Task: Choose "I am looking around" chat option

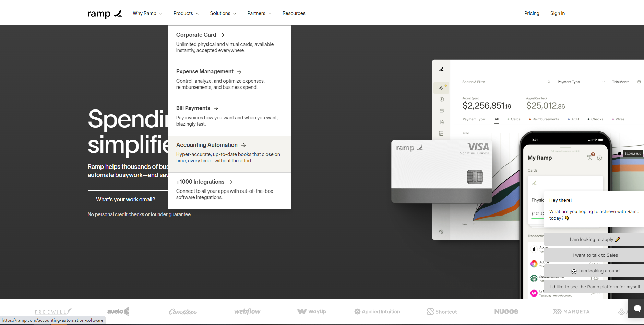Action: click(594, 271)
